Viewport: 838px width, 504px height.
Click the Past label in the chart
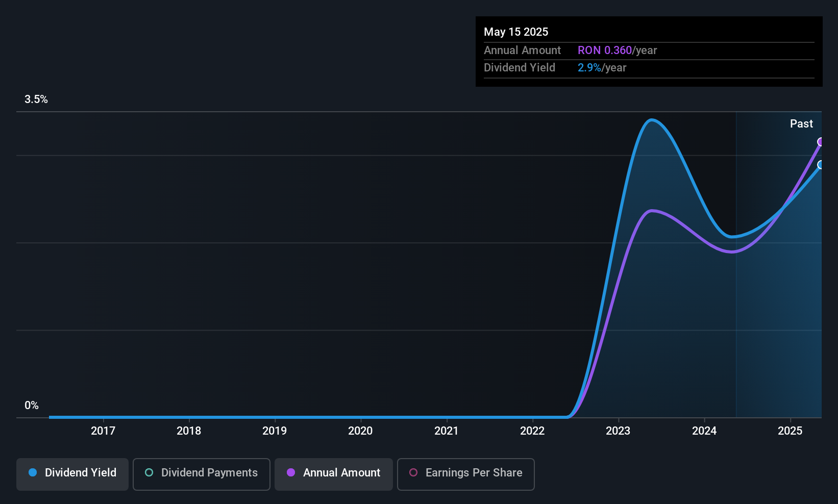(801, 123)
